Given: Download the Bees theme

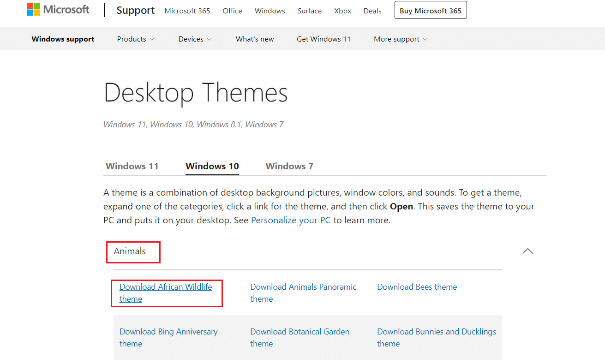Looking at the screenshot, I should tap(417, 286).
